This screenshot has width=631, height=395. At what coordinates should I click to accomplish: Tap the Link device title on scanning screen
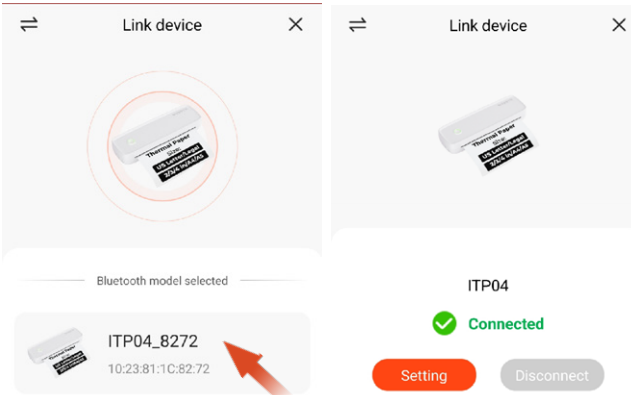pyautogui.click(x=162, y=25)
